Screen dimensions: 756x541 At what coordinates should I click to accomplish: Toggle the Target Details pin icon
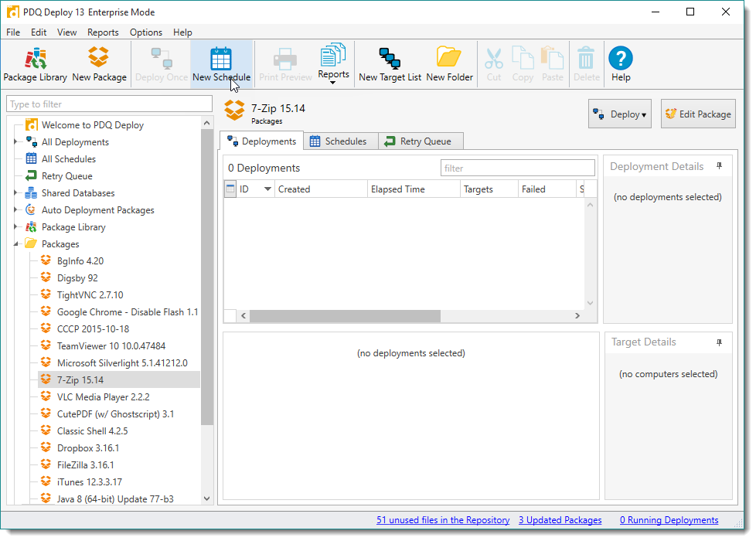point(719,342)
